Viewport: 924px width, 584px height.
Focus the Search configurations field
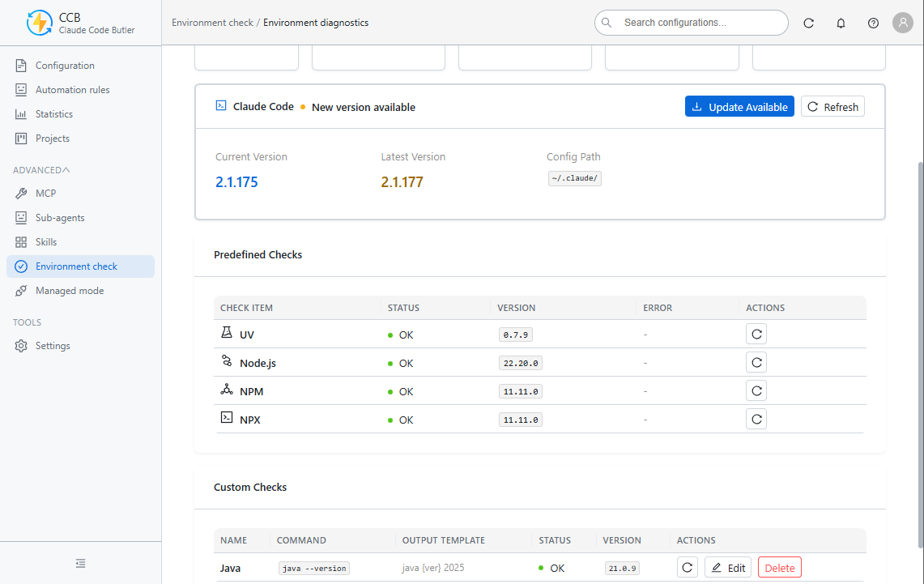click(692, 23)
